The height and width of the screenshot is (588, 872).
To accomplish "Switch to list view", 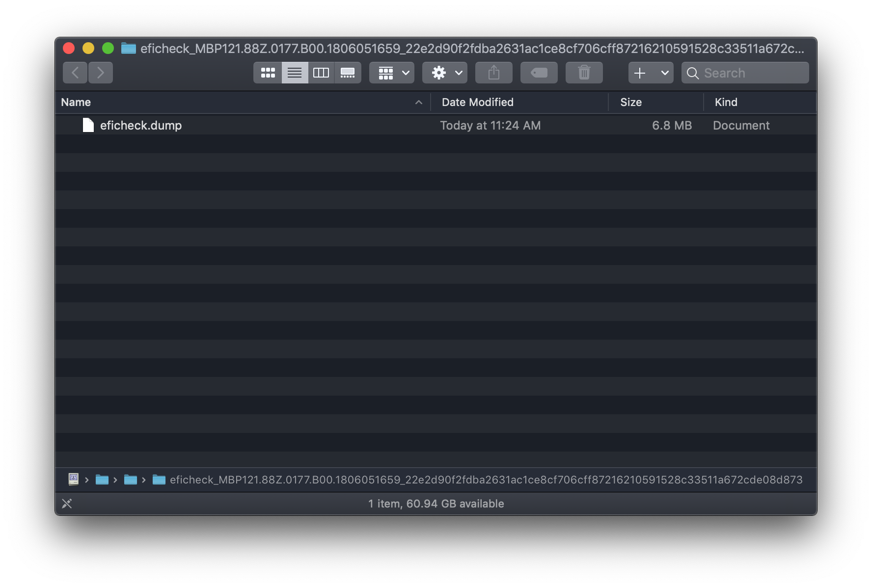I will pos(295,73).
